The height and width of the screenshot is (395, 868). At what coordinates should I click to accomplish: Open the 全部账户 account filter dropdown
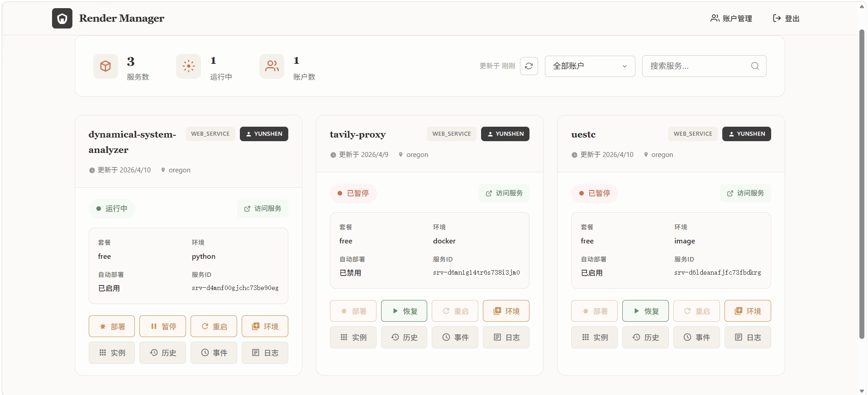pyautogui.click(x=590, y=66)
